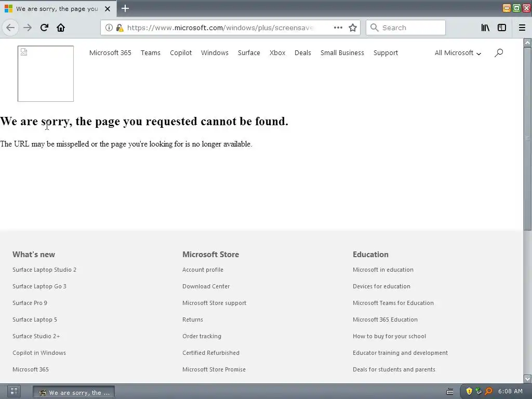Screen dimensions: 532x399
Task: Bookmark this page with the star
Action: coord(353,28)
